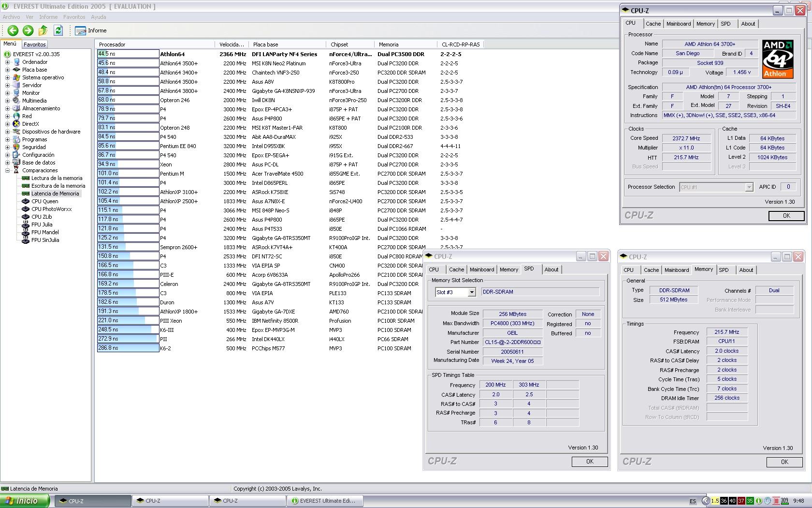This screenshot has width=812, height=508.
Task: Click the tray expand arrow icon
Action: point(706,501)
